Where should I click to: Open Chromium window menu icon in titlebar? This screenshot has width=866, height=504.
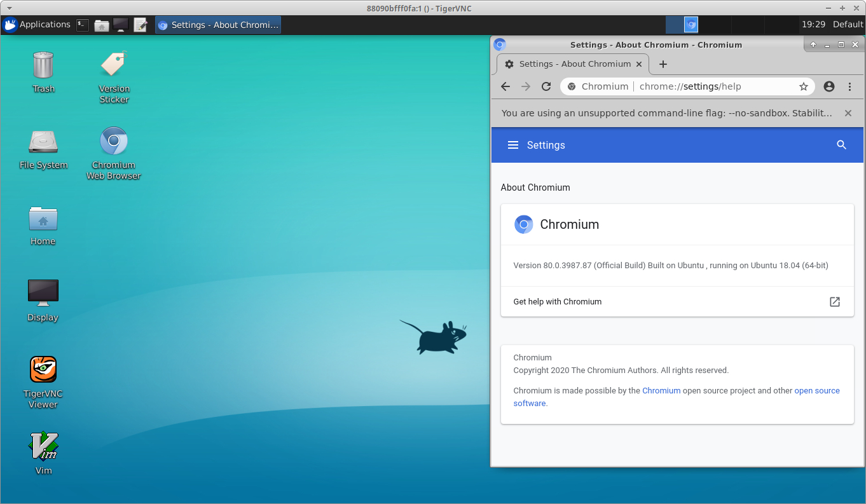500,44
